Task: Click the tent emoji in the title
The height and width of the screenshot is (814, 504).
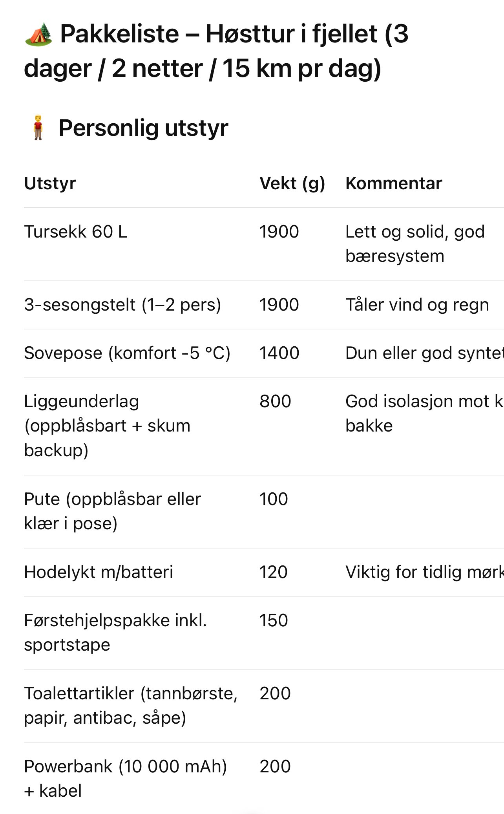Action: (38, 35)
